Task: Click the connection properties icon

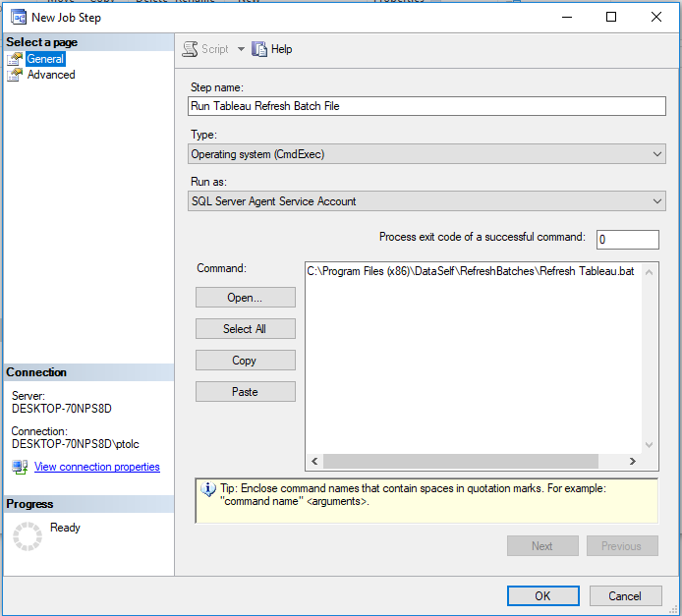Action: [x=20, y=467]
